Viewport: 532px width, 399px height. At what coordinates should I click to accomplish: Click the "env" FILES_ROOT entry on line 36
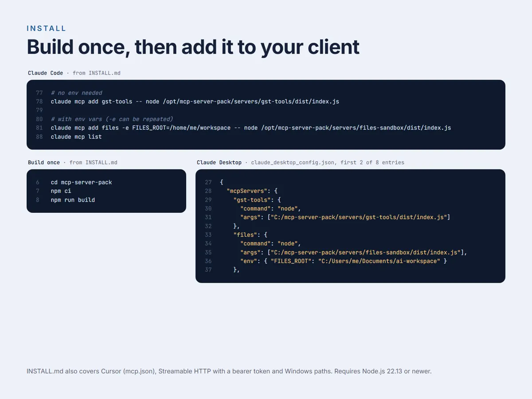pos(344,261)
